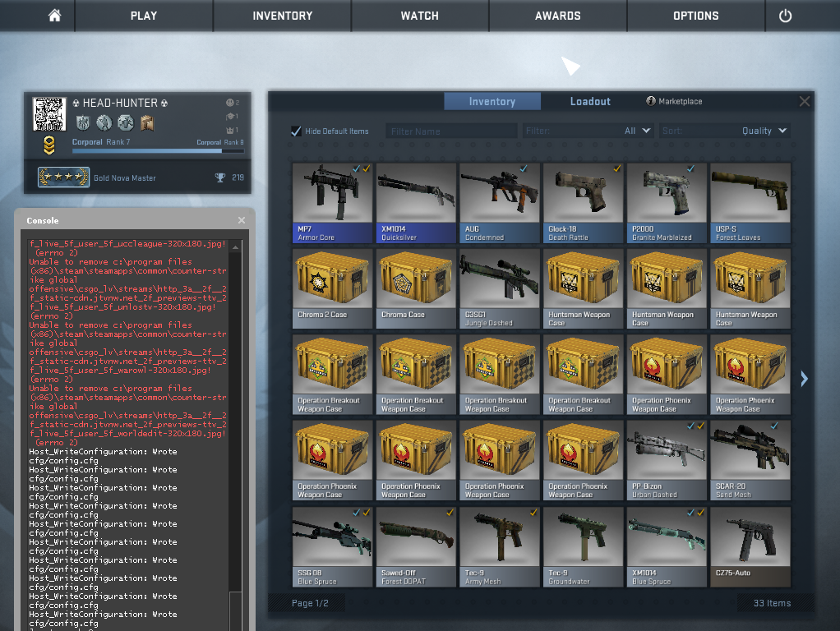840x631 pixels.
Task: Expand the Sort Quality dropdown
Action: coord(724,131)
